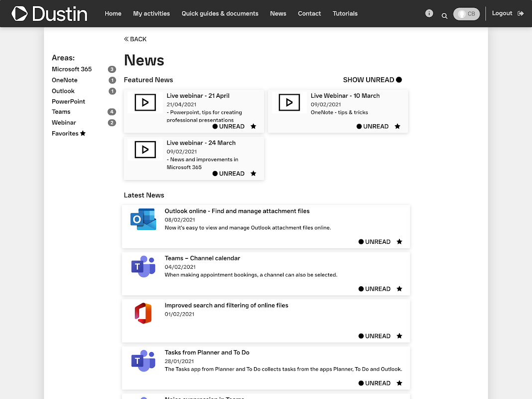Viewport: 532px width, 399px height.
Task: Star the Outlook online attachment files article
Action: pos(399,241)
